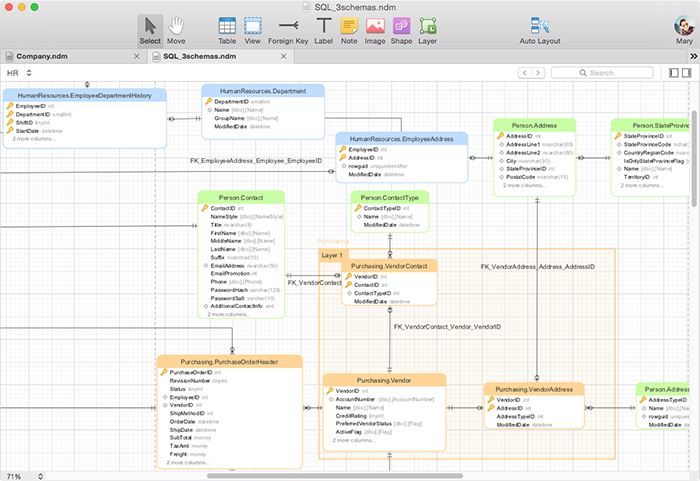The height and width of the screenshot is (481, 700).
Task: Select HumanResources.EmployeeDepartmentHistory table header
Action: (x=85, y=96)
